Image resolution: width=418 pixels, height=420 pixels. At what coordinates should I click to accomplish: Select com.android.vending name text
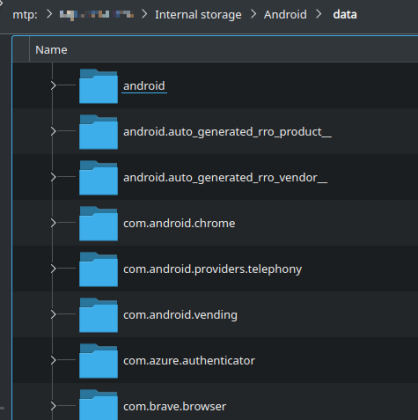pyautogui.click(x=180, y=315)
